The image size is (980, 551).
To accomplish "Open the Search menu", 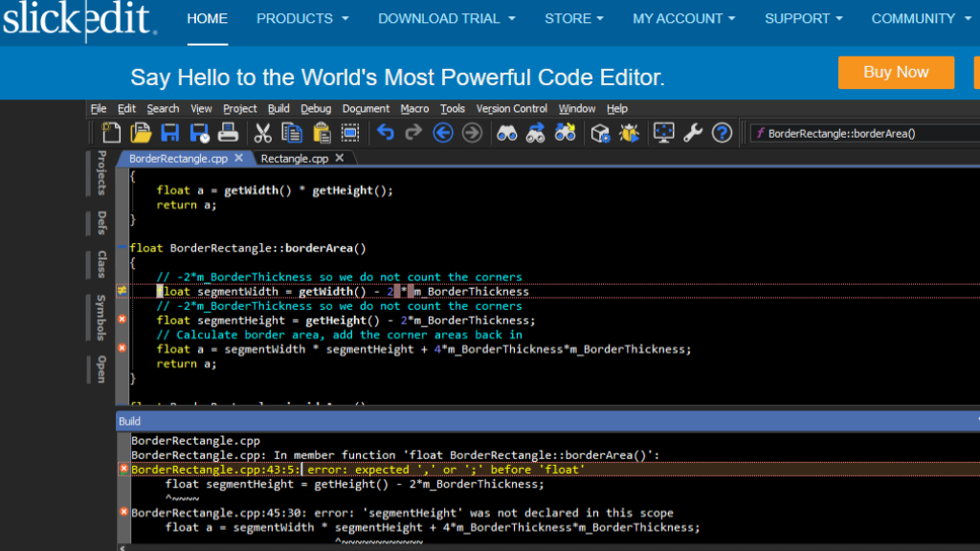I will tap(163, 109).
